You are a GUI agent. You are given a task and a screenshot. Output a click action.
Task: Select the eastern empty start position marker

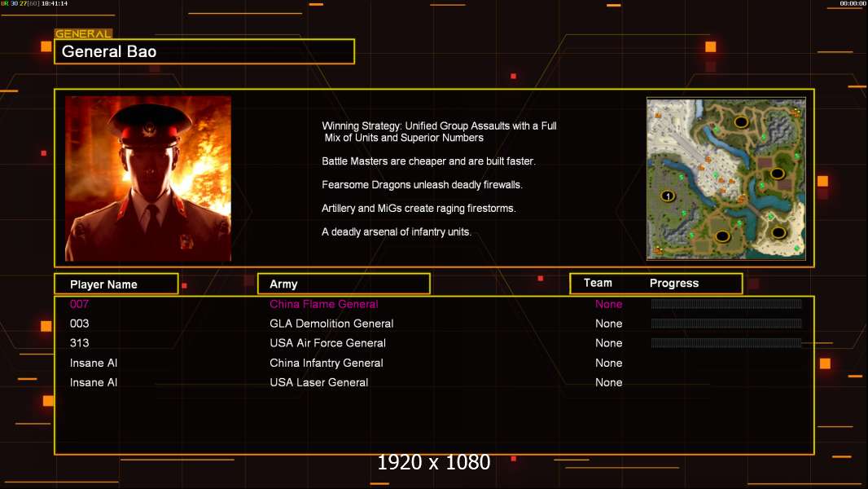(x=778, y=174)
